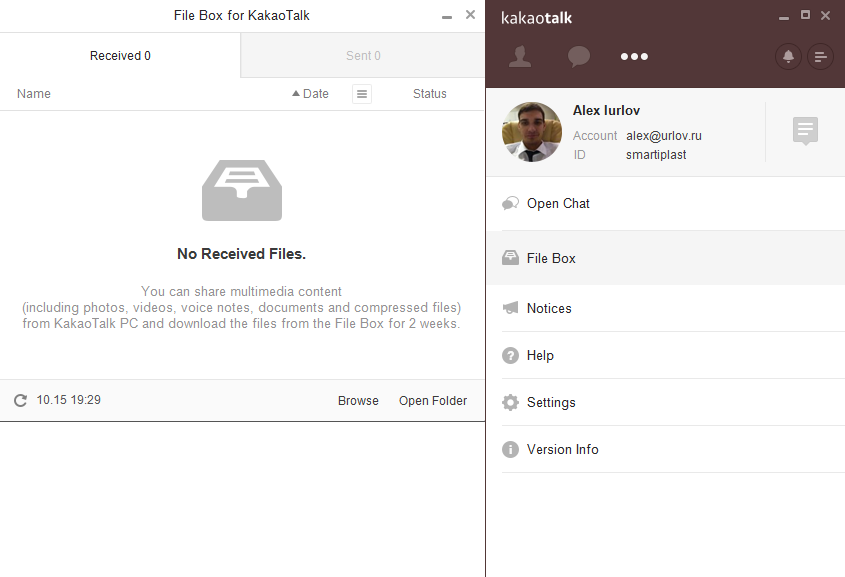This screenshot has width=845, height=577.
Task: Click the Settings gear icon
Action: (x=510, y=402)
